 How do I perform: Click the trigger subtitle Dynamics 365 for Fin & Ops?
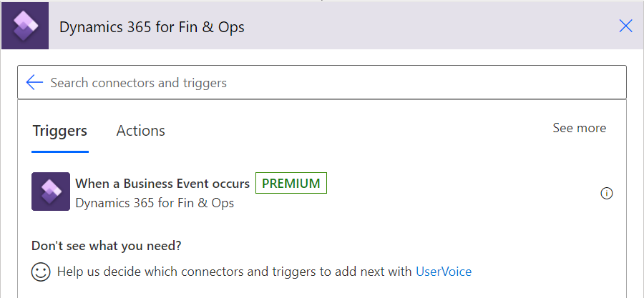[155, 203]
